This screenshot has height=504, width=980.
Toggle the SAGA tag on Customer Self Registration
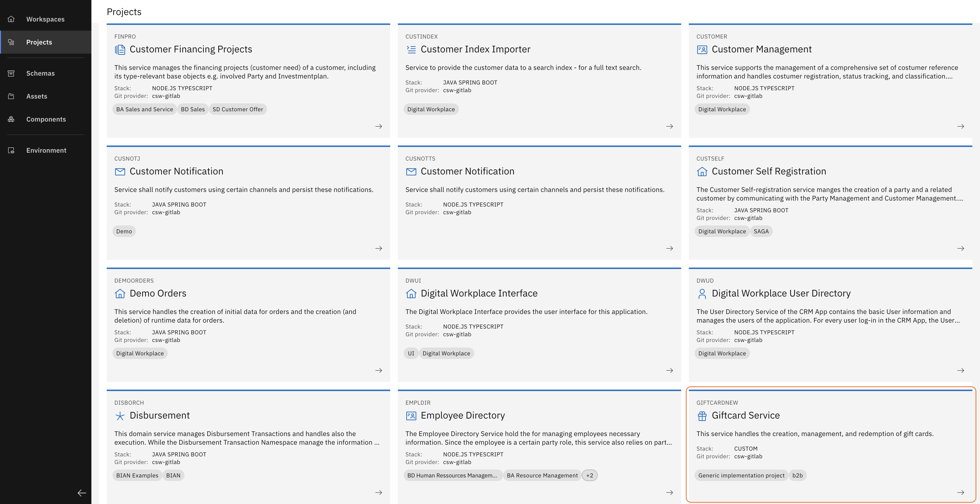point(761,231)
